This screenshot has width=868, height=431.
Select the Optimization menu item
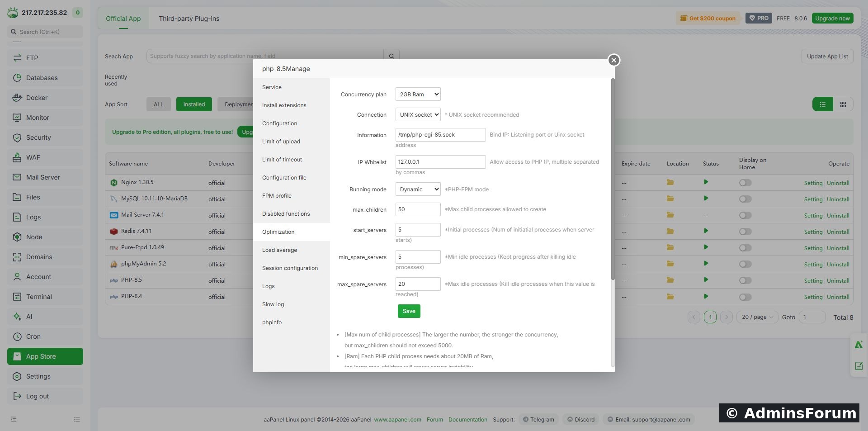(x=292, y=232)
